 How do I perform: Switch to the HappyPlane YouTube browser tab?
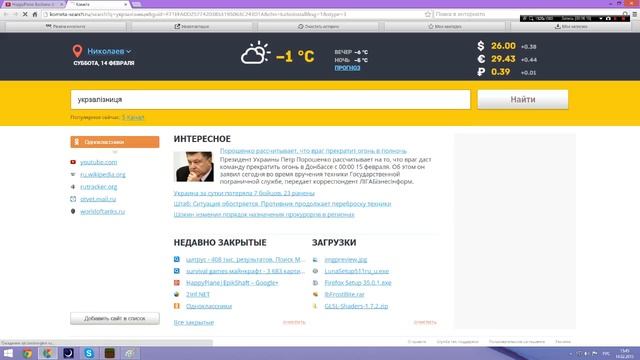point(33,4)
